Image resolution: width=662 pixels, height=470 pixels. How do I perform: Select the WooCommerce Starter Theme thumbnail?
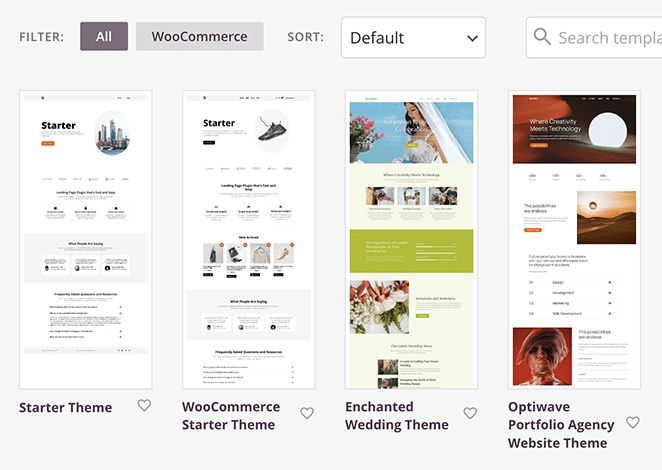[x=249, y=239]
